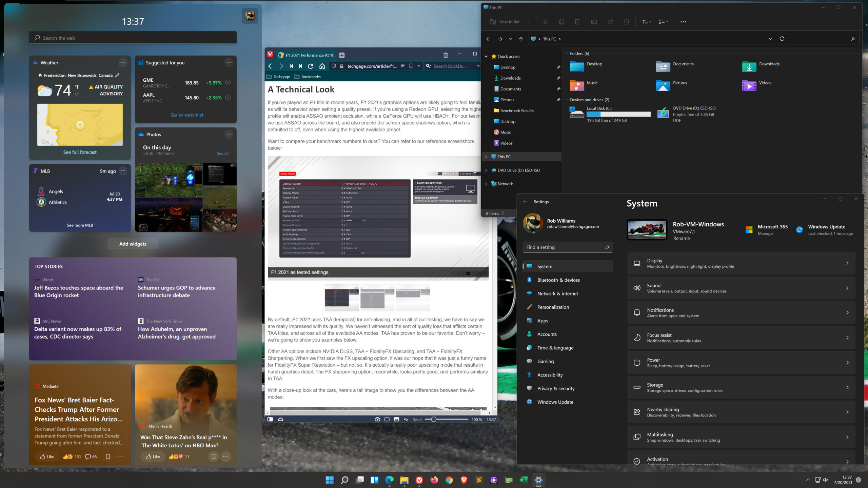Image resolution: width=868 pixels, height=488 pixels.
Task: Collapse Quick access in navigation pane
Action: (486, 56)
